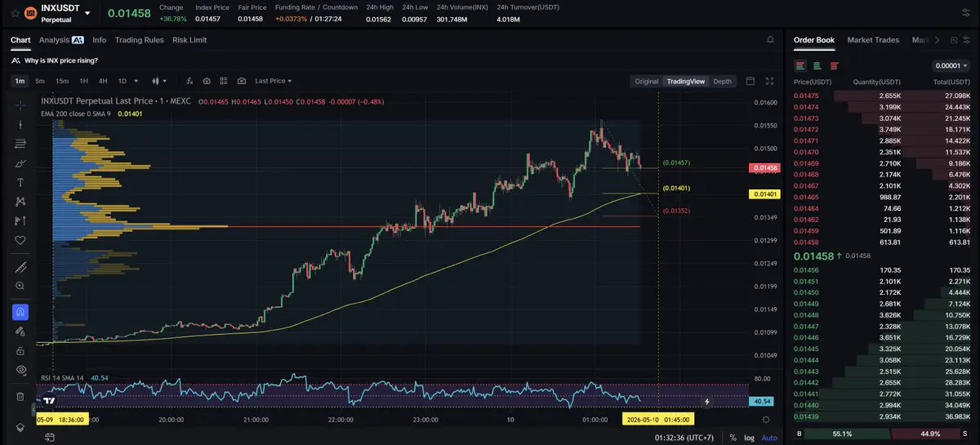Enter fullscreen chart mode

tap(769, 81)
